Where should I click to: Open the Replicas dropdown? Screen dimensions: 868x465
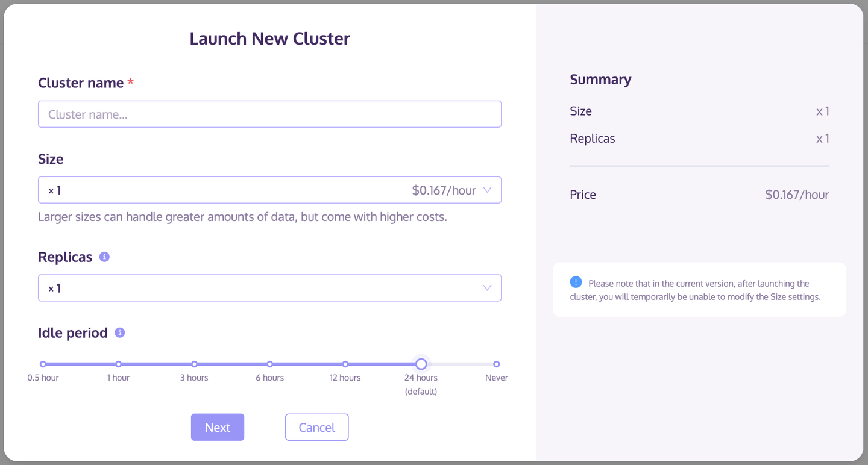[x=269, y=288]
